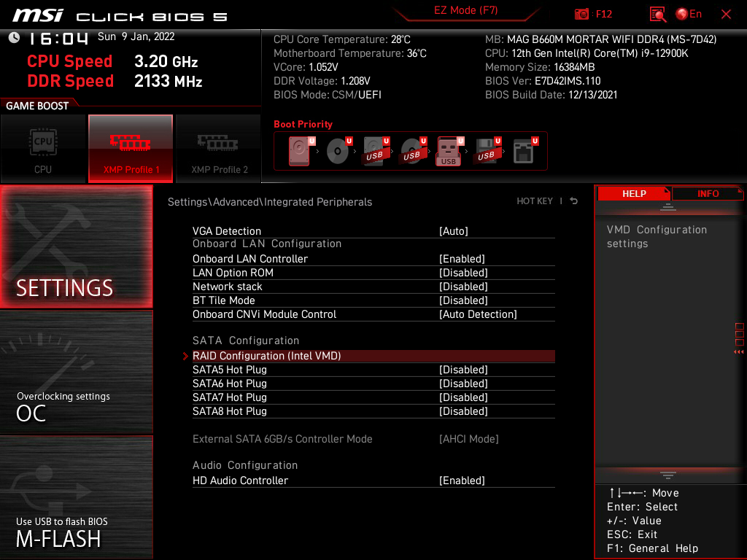
Task: Select the SATA7 Hot Plug label
Action: pyautogui.click(x=230, y=397)
